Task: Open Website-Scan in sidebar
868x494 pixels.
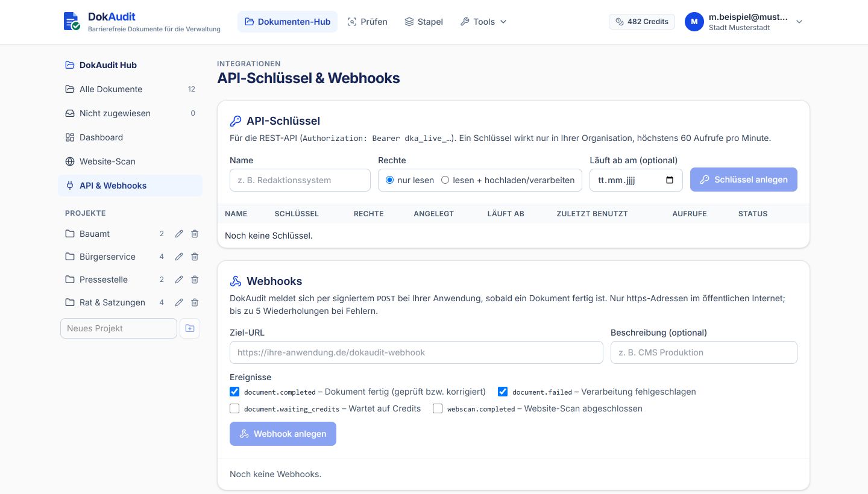Action: 130,161
